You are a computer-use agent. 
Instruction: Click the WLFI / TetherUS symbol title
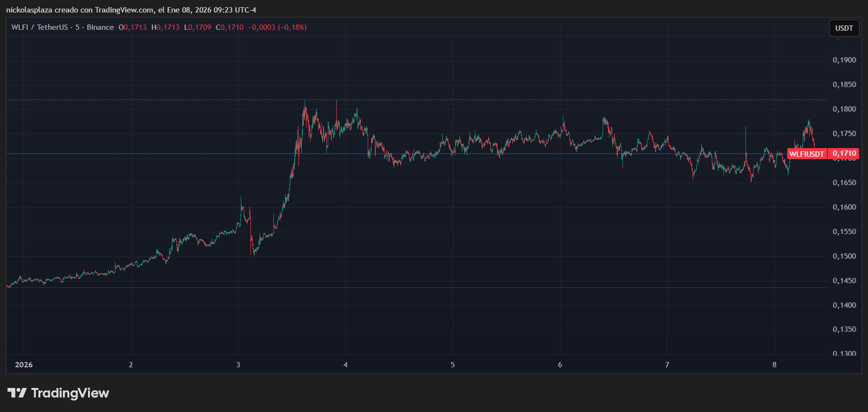pos(39,27)
